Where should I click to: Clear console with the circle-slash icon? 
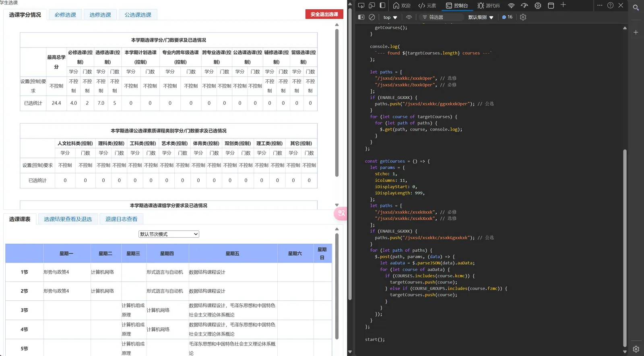click(x=372, y=17)
